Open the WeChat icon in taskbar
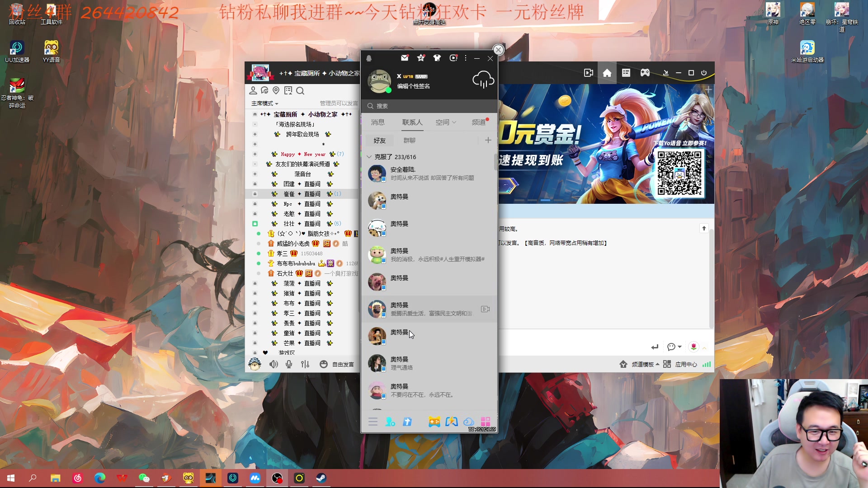Image resolution: width=868 pixels, height=488 pixels. point(144,478)
